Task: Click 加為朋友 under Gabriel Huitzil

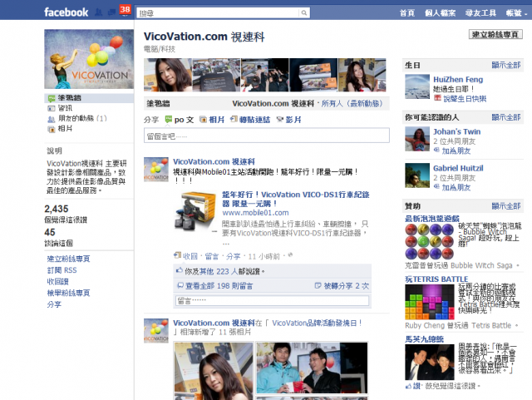Action: click(x=456, y=187)
